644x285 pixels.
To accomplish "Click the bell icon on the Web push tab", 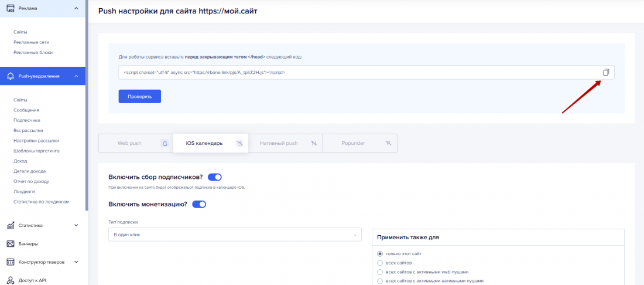I will (165, 143).
